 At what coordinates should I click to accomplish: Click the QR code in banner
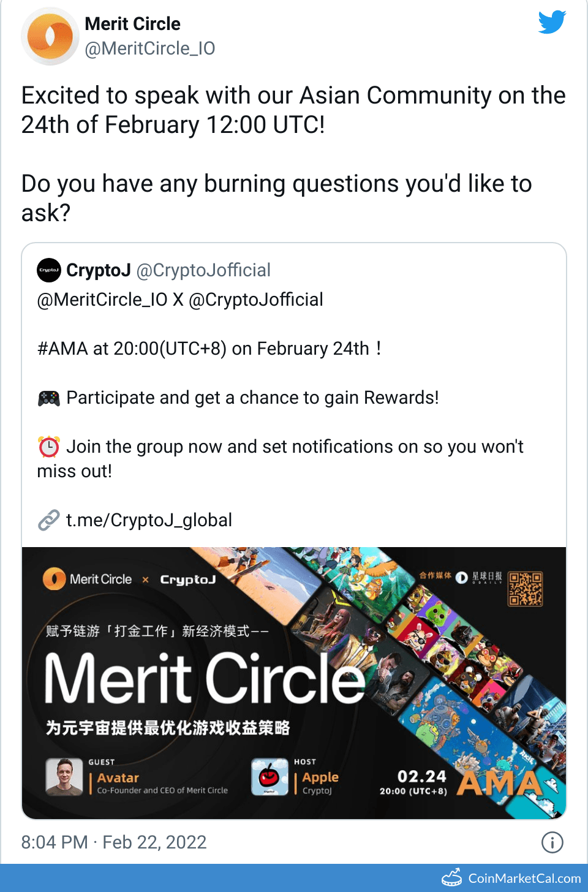[526, 589]
